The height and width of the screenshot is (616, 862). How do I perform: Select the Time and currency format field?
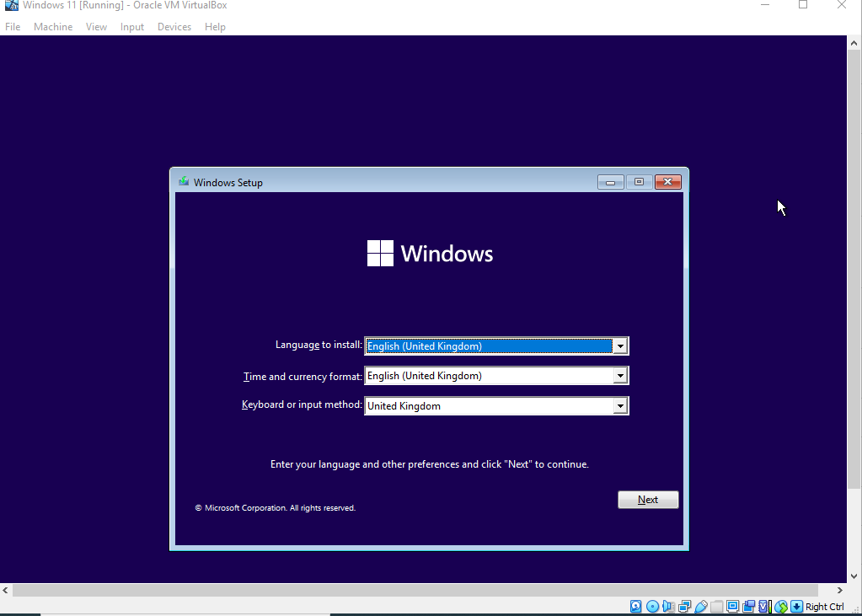496,376
